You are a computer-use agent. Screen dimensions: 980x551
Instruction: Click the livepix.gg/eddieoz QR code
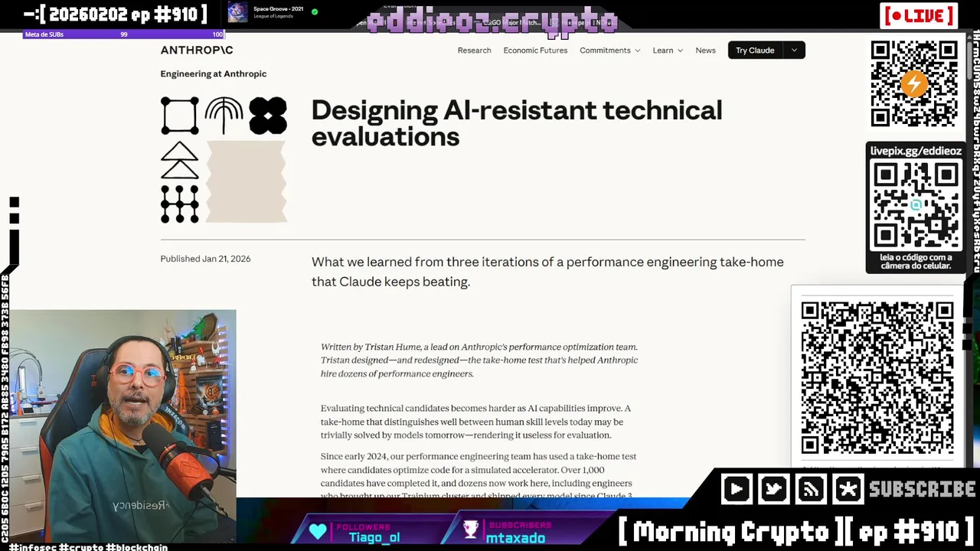[916, 204]
